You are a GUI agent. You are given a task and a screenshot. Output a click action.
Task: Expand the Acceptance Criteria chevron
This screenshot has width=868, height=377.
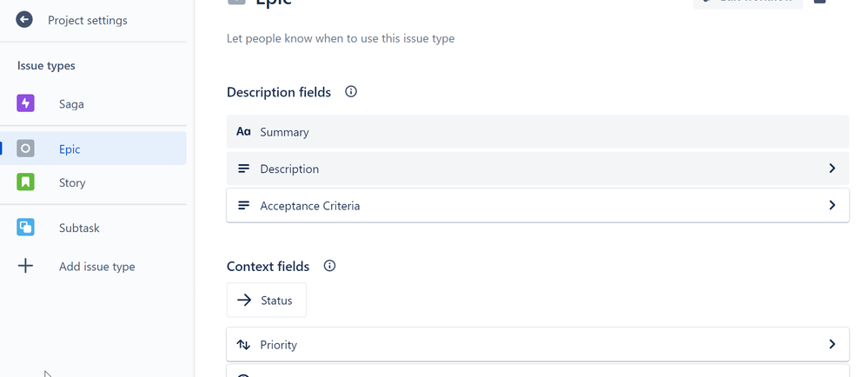point(832,205)
